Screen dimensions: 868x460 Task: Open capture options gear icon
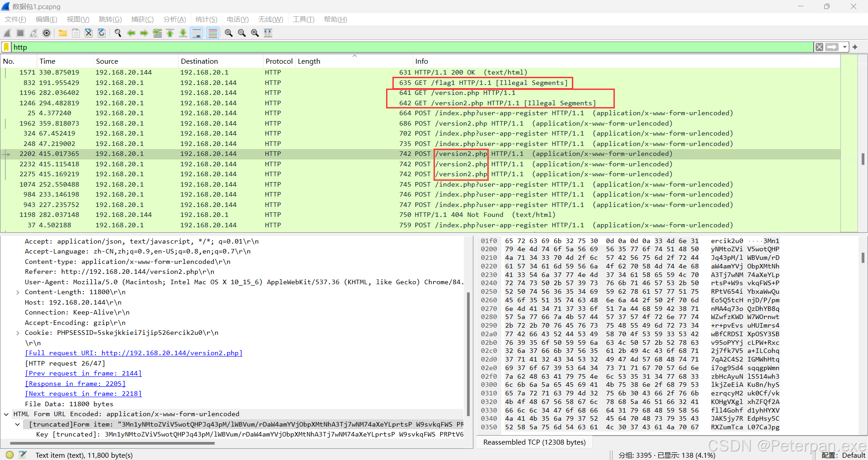point(46,33)
